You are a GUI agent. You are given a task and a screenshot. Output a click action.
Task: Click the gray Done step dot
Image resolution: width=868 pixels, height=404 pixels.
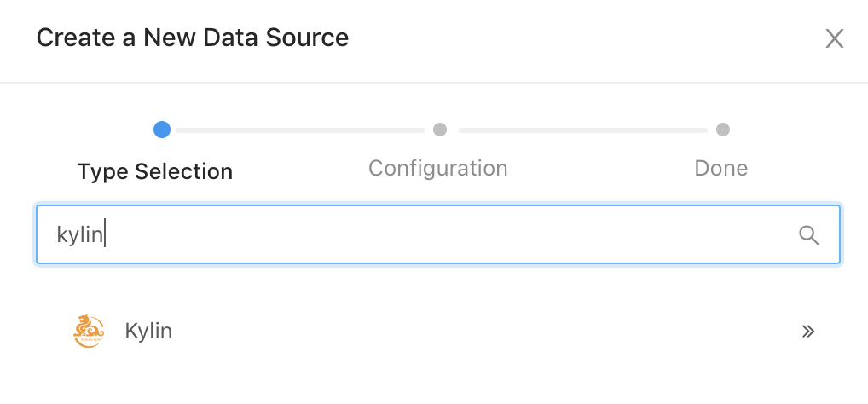click(723, 130)
